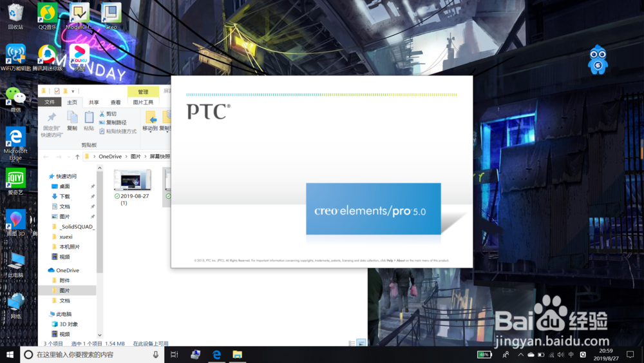Open the 文件 tab in Explorer

tap(50, 102)
